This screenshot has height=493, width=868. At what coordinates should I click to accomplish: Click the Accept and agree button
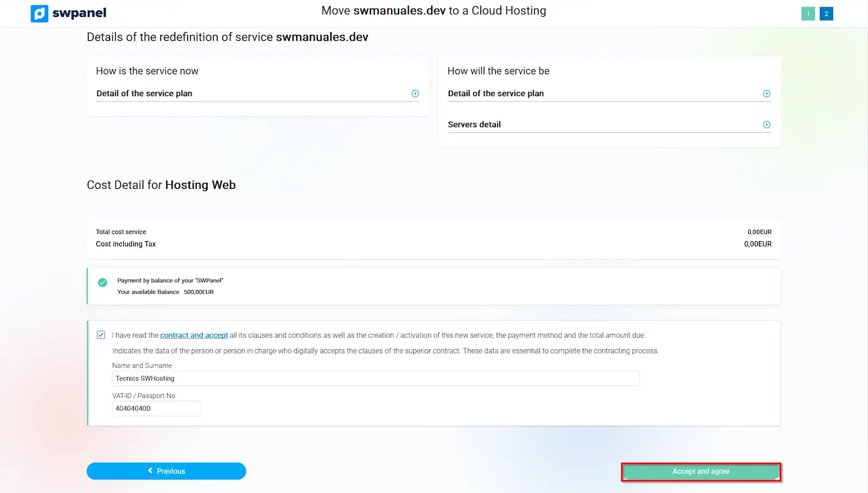tap(701, 472)
